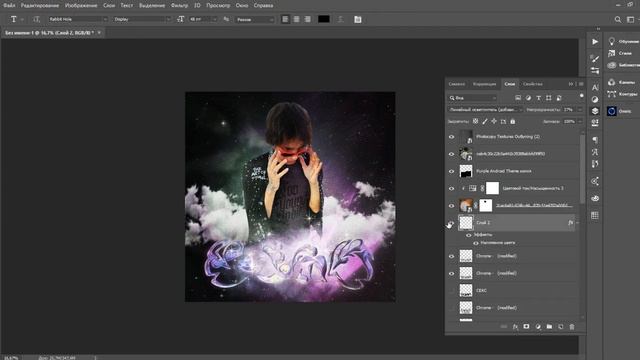The height and width of the screenshot is (360, 640).
Task: Toggle text orientation button in options bar
Action: point(36,19)
